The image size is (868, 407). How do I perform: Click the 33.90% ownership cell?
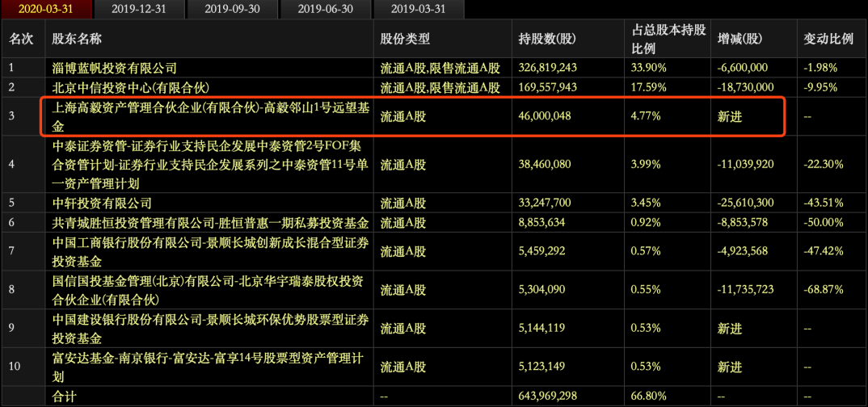pos(649,68)
